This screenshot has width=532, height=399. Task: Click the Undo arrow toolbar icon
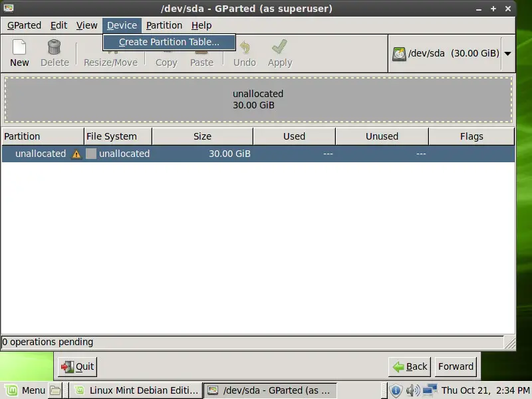pos(245,48)
